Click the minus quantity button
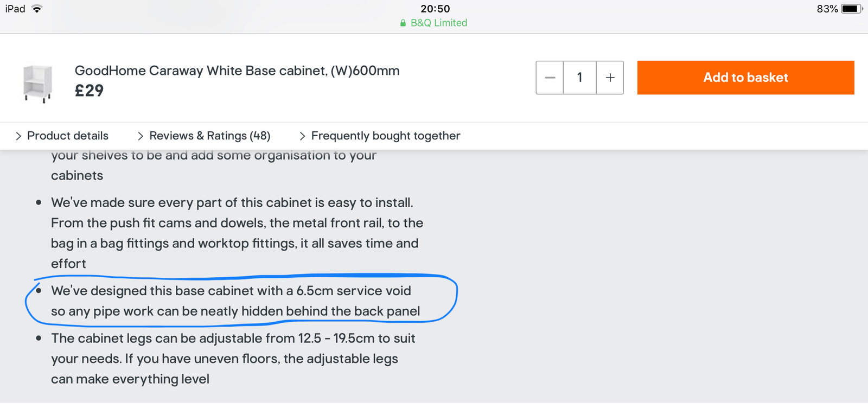868x408 pixels. [550, 78]
